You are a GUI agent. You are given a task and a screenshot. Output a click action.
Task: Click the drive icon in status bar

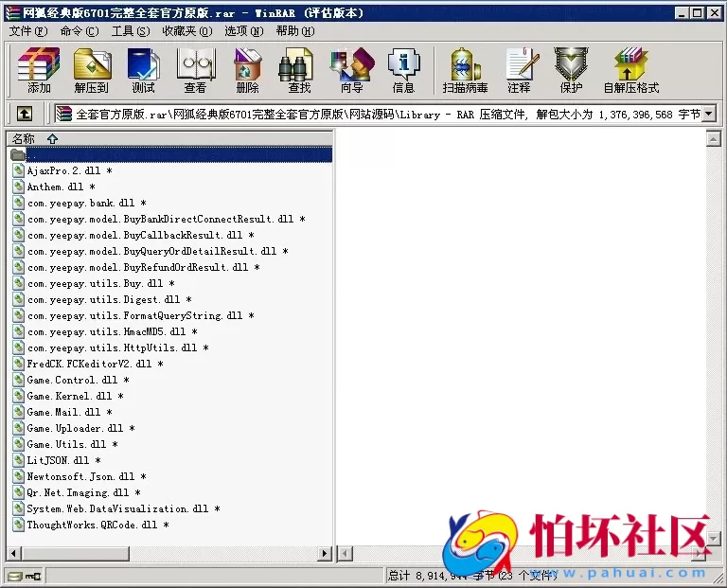point(15,577)
